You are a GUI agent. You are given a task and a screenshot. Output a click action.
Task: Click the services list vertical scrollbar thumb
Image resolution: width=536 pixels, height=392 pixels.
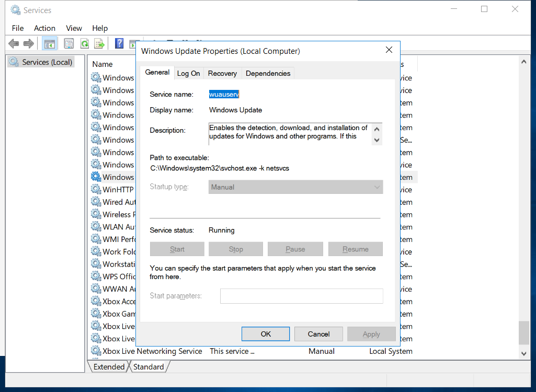[x=523, y=332]
